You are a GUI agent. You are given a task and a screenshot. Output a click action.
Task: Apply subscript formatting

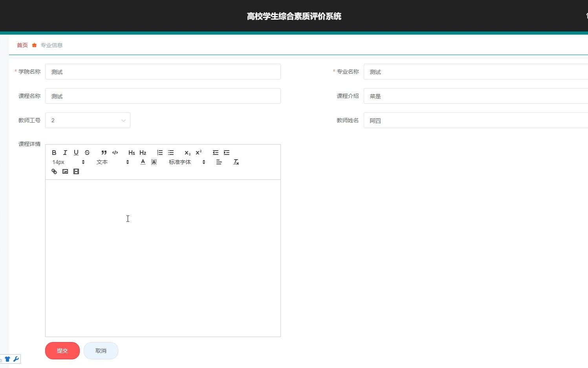tap(188, 153)
